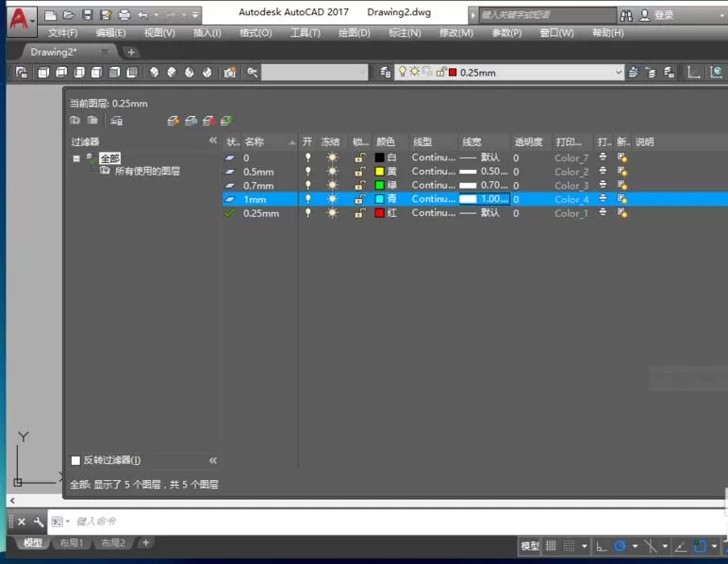728x564 pixels.
Task: Click the Delete Layer icon with red mark
Action: [x=209, y=121]
